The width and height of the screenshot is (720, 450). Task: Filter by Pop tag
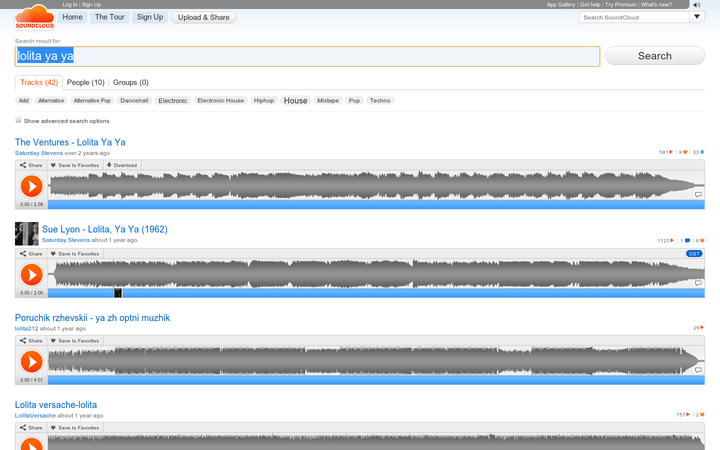point(354,101)
